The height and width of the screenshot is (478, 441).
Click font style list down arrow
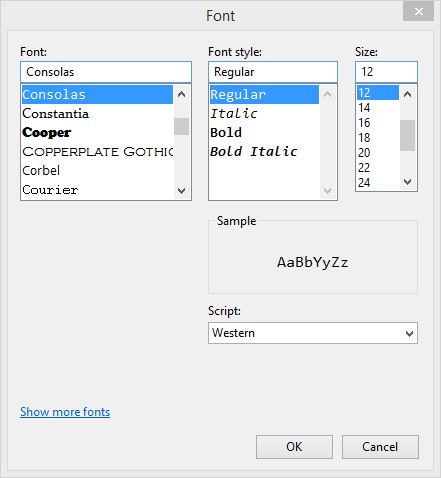click(328, 191)
